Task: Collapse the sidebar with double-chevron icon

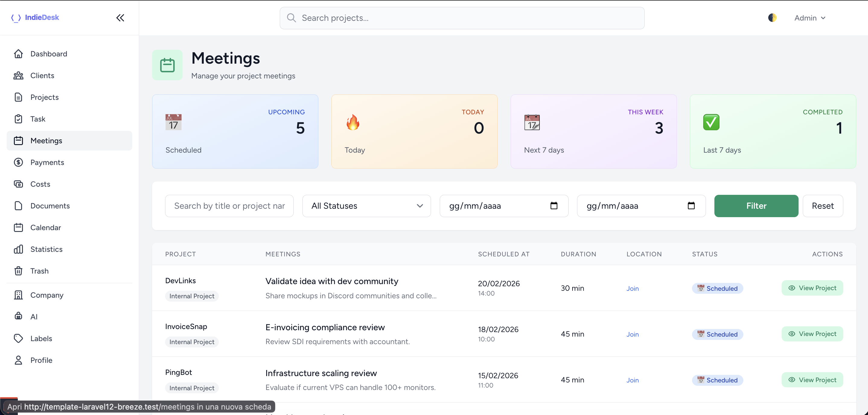Action: coord(120,18)
